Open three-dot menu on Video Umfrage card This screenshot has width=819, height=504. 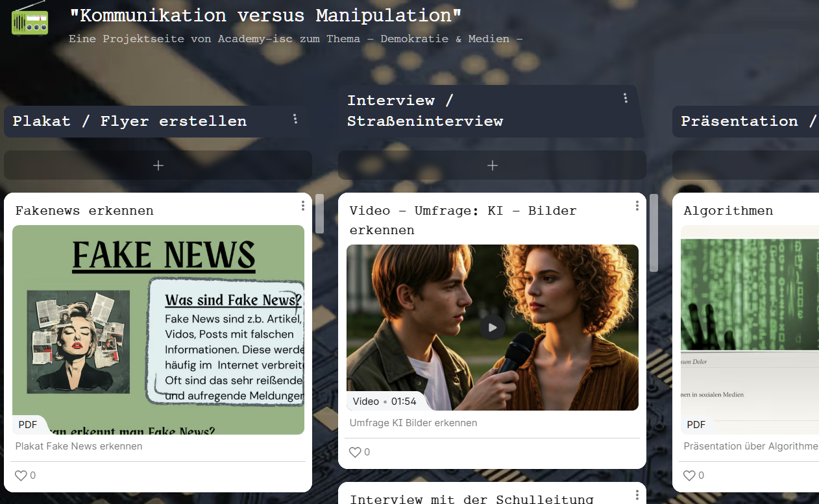[x=637, y=206]
